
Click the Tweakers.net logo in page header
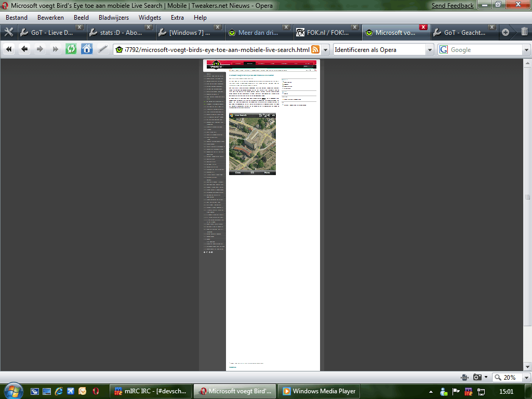216,64
